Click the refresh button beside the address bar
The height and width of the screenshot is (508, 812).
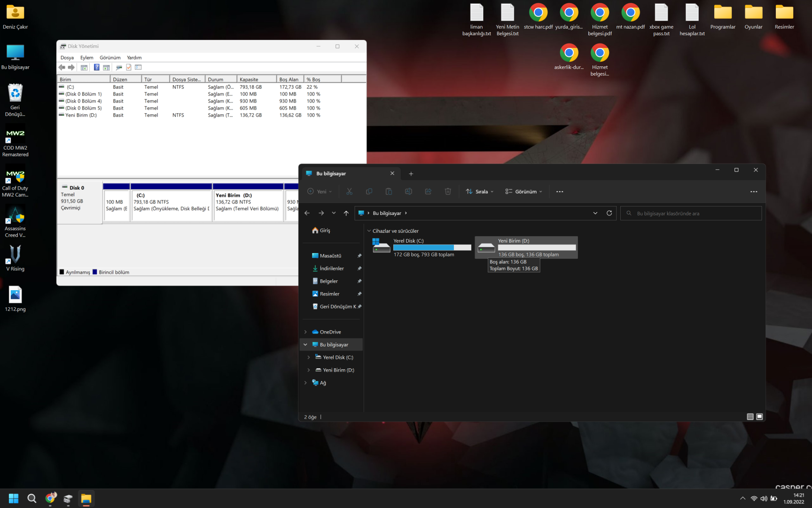(x=609, y=213)
